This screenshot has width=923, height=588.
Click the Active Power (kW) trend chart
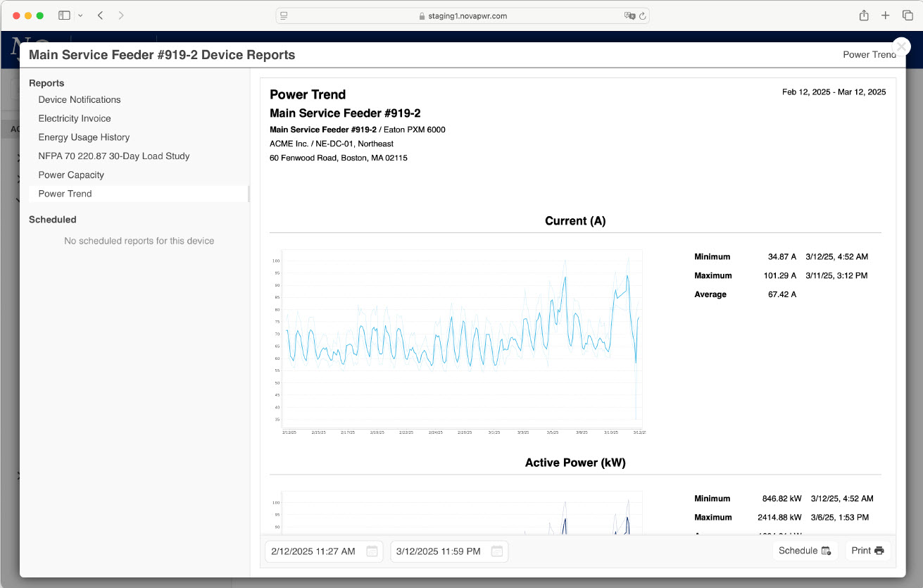tap(458, 513)
